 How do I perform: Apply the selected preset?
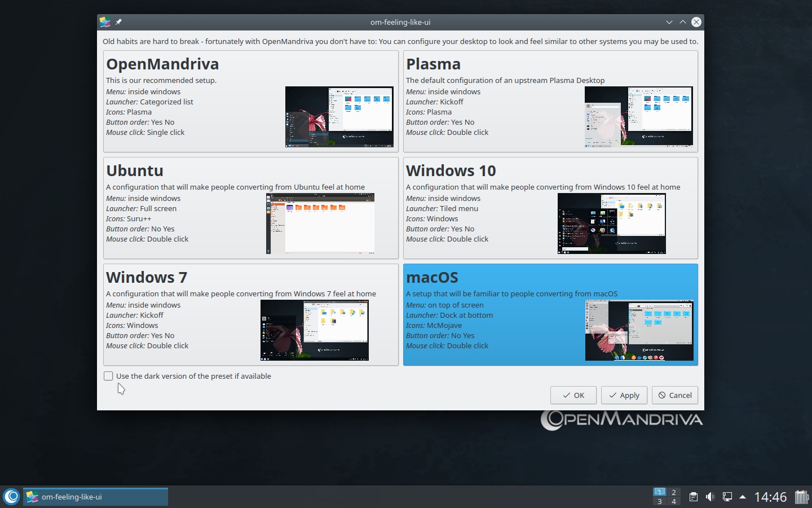click(624, 395)
